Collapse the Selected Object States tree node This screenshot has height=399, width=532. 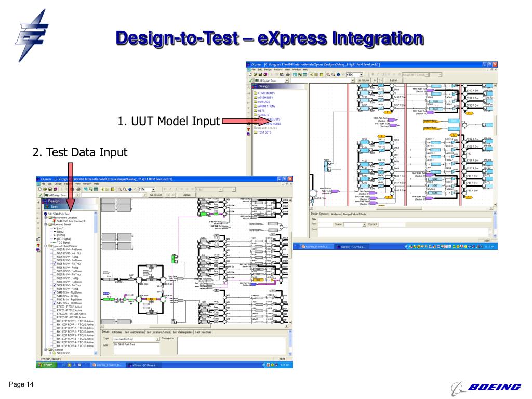[x=46, y=246]
